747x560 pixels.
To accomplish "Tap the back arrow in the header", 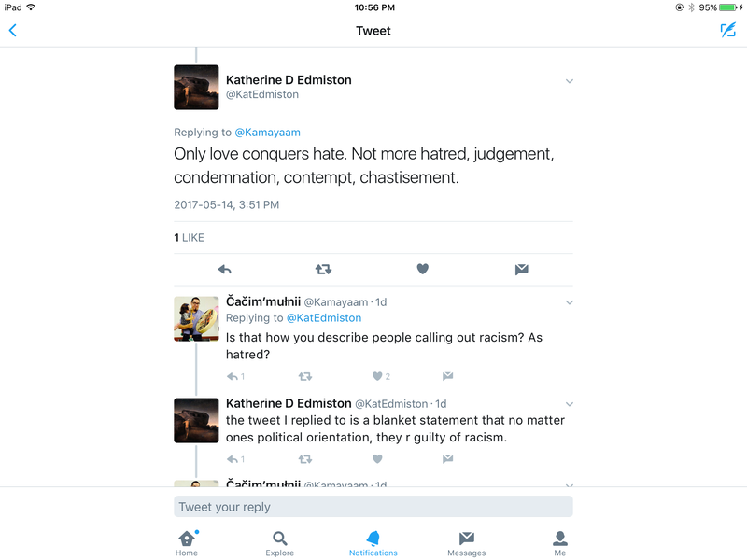I will [x=13, y=31].
